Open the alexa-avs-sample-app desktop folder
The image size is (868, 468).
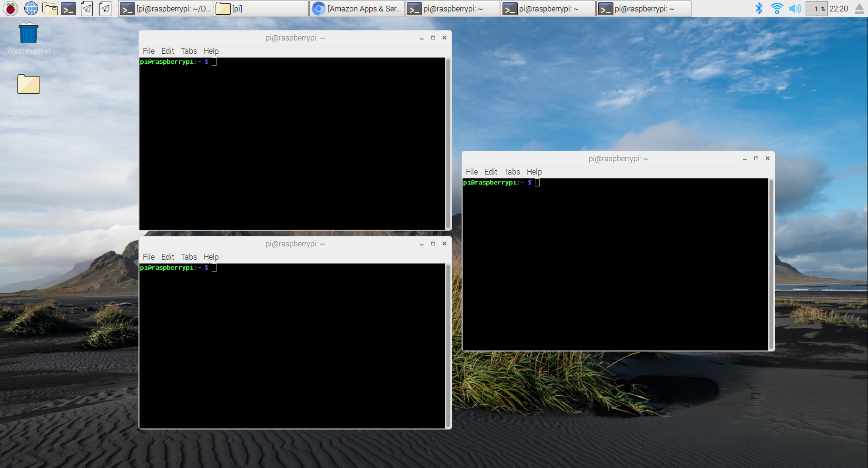(28, 84)
